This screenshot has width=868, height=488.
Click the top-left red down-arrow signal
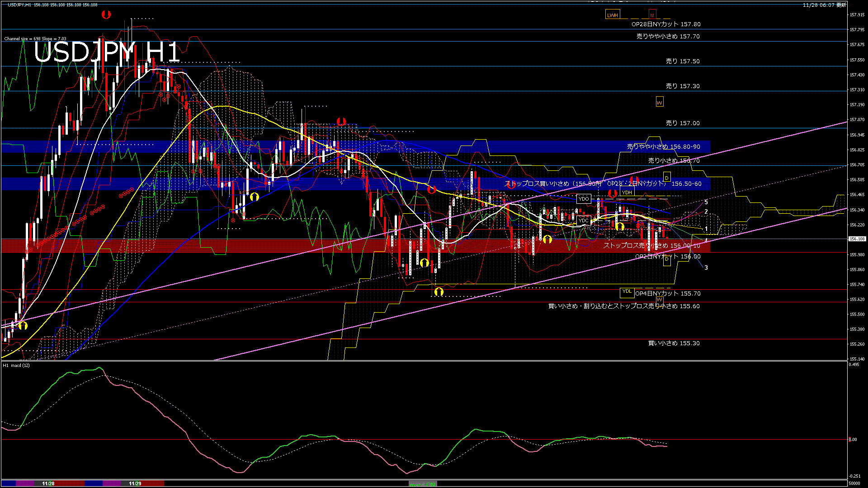[106, 14]
